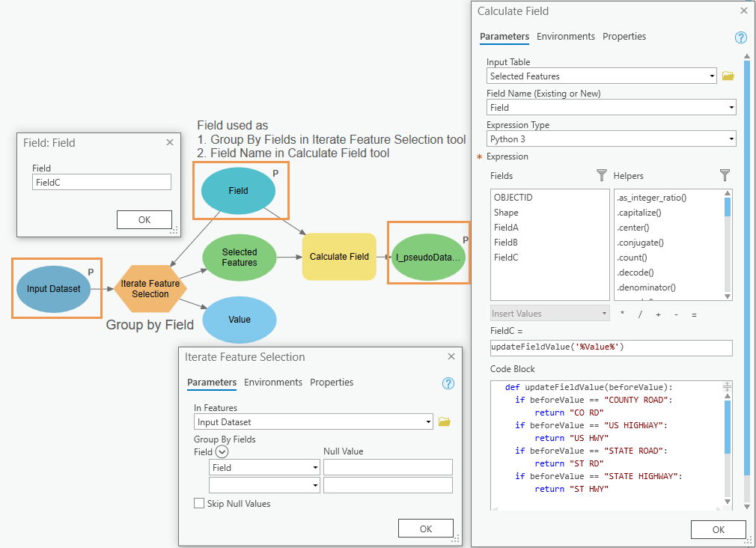
Task: Confirm the Field: Field dialog OK
Action: point(144,219)
